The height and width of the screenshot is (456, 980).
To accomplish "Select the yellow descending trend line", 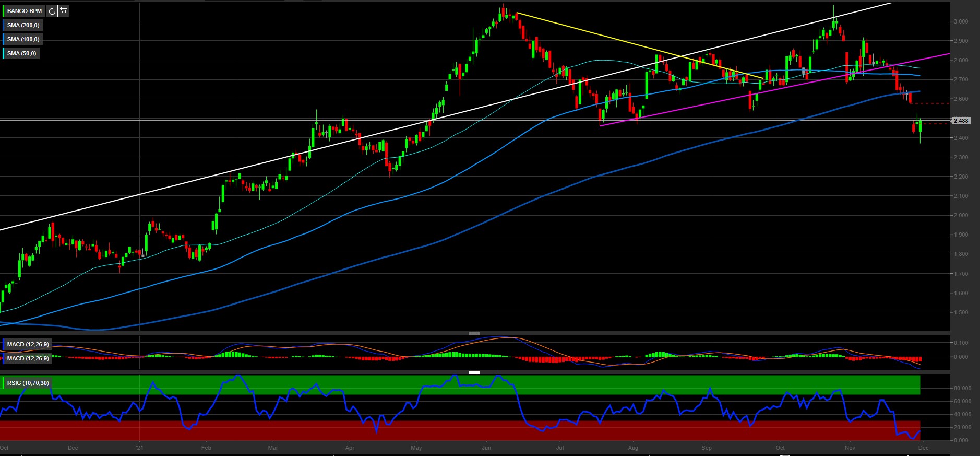I will [x=639, y=45].
